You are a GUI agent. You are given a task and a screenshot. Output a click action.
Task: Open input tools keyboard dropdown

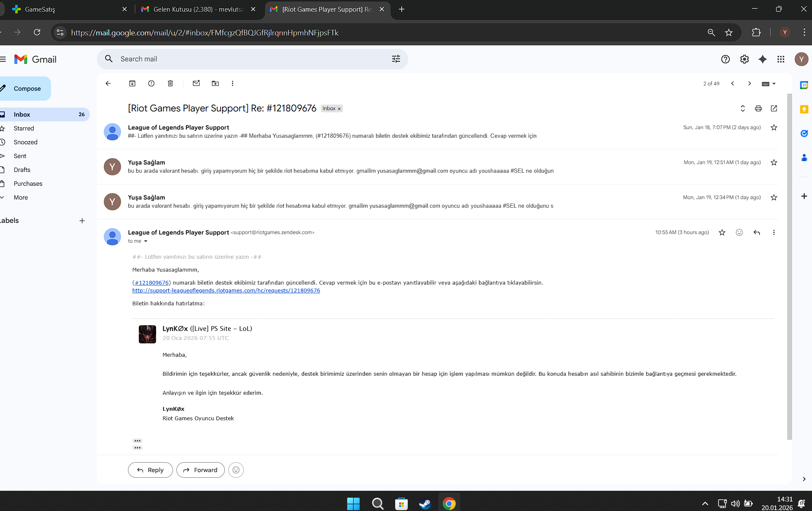tap(769, 84)
